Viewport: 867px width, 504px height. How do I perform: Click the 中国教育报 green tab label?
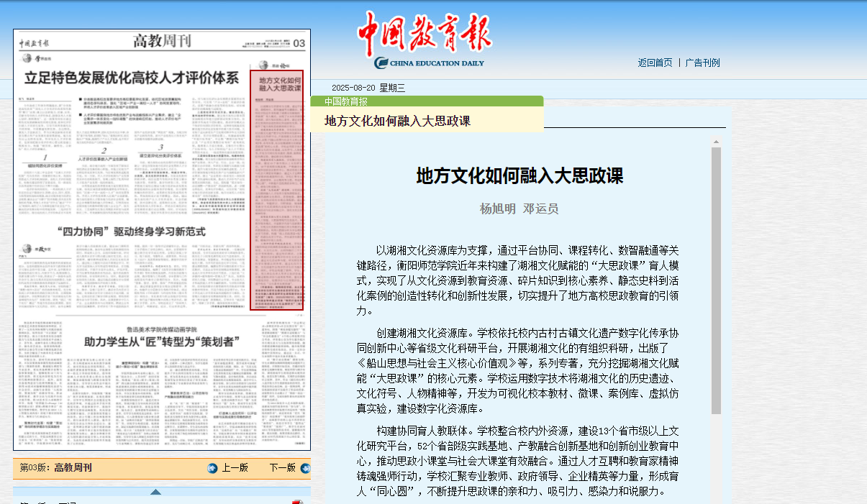345,101
